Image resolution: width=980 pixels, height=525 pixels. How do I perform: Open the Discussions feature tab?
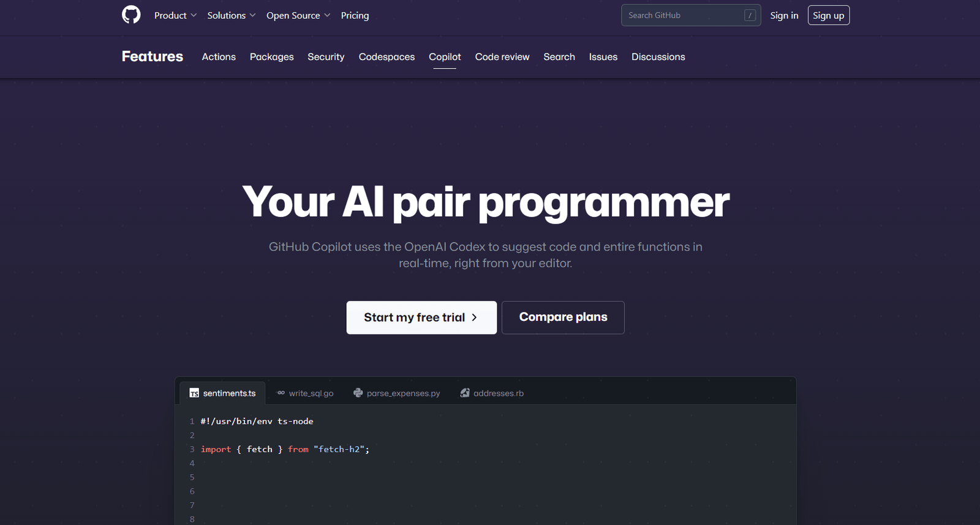658,57
